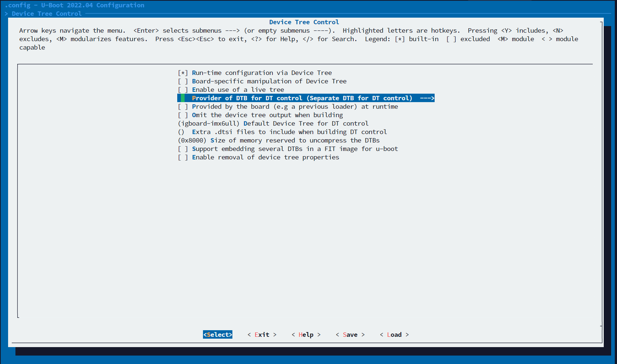The image size is (617, 364).
Task: Edit Extra .dtsi files to include entry
Action: pos(282,132)
